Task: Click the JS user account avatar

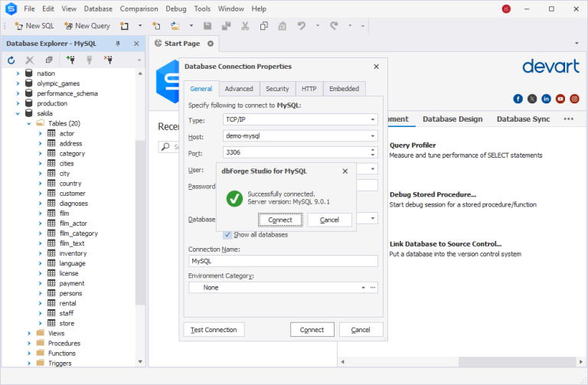Action: pos(506,8)
